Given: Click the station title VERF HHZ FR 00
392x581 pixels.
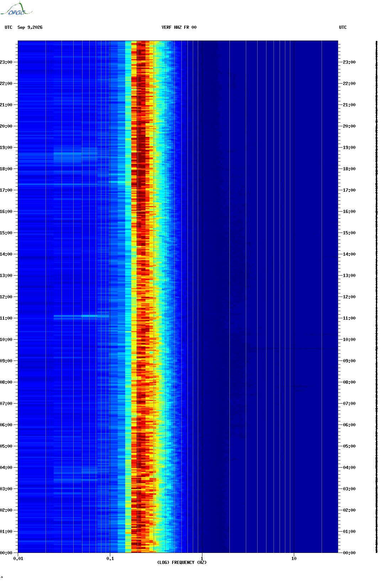Looking at the screenshot, I should point(179,27).
